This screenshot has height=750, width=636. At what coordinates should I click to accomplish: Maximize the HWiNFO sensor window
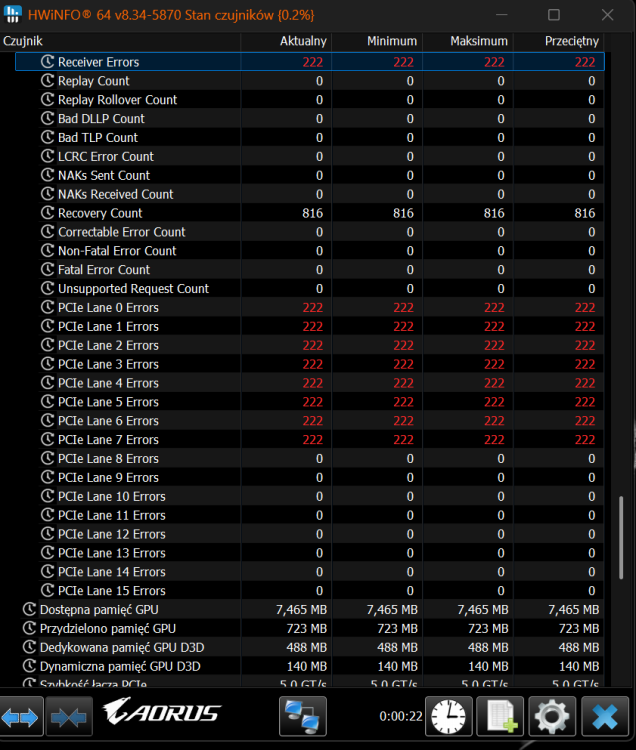pos(554,15)
